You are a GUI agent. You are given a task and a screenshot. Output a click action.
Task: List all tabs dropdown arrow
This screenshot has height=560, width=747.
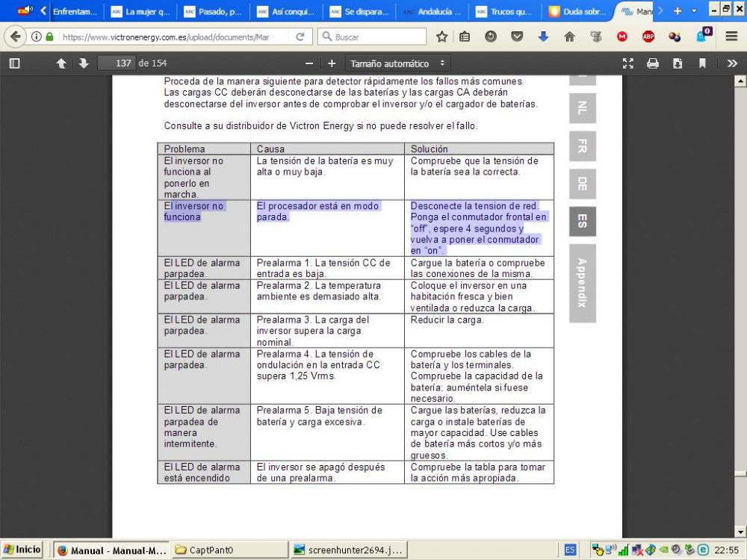pos(694,10)
